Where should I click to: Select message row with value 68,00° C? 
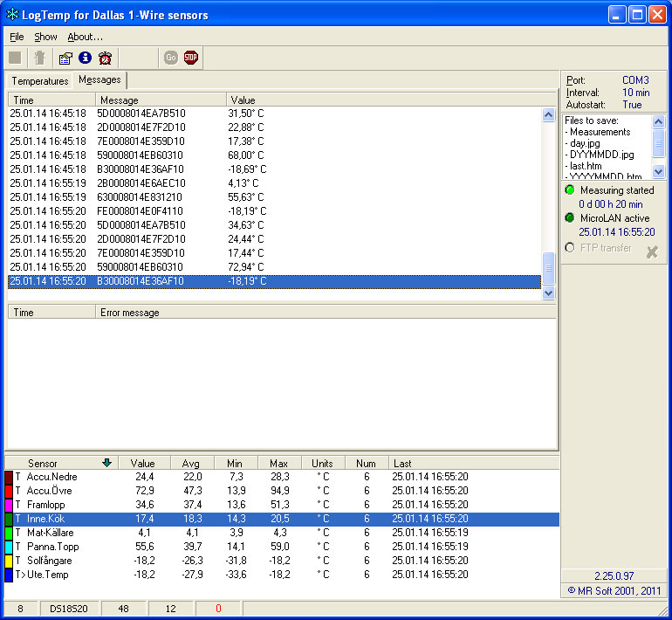tap(274, 155)
